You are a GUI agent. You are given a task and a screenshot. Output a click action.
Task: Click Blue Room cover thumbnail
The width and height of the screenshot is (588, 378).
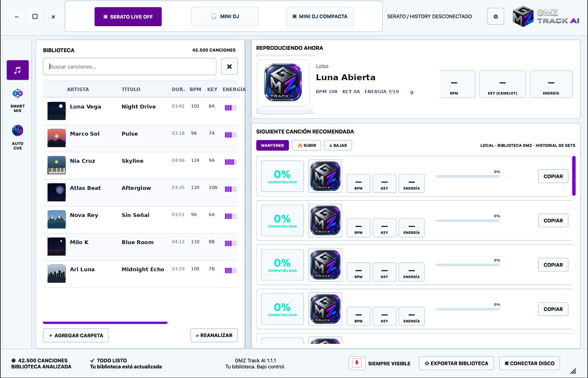click(x=56, y=246)
